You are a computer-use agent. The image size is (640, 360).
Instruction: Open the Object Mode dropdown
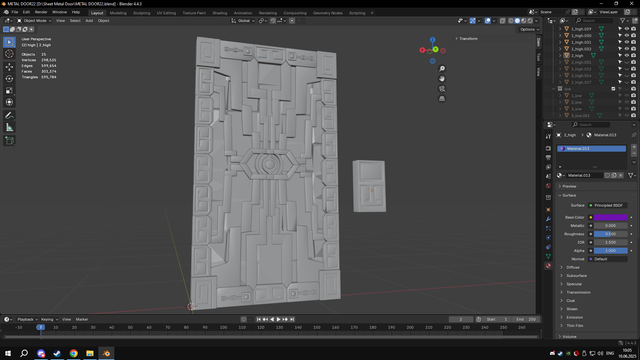(x=34, y=21)
